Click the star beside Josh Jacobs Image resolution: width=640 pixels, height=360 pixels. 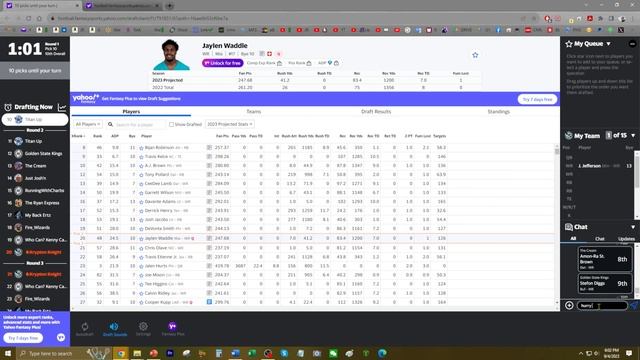coord(141,220)
